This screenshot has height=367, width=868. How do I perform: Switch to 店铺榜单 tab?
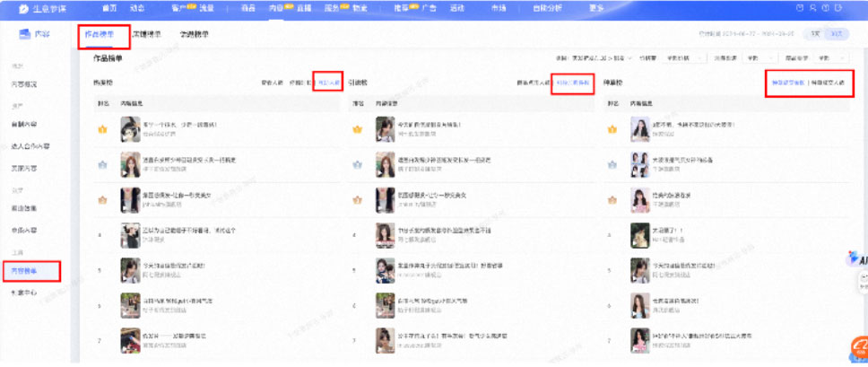point(147,34)
